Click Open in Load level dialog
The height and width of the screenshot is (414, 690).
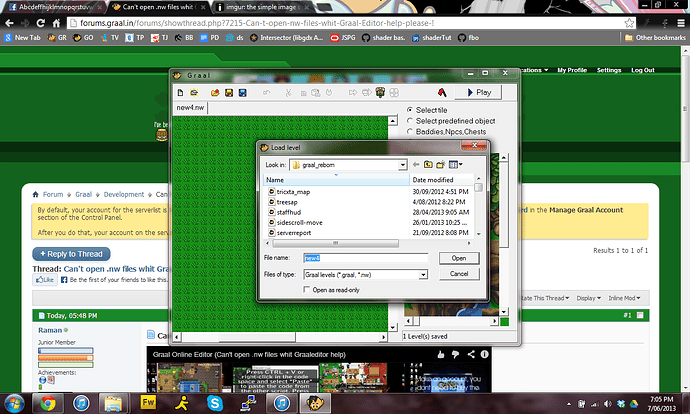click(x=459, y=258)
